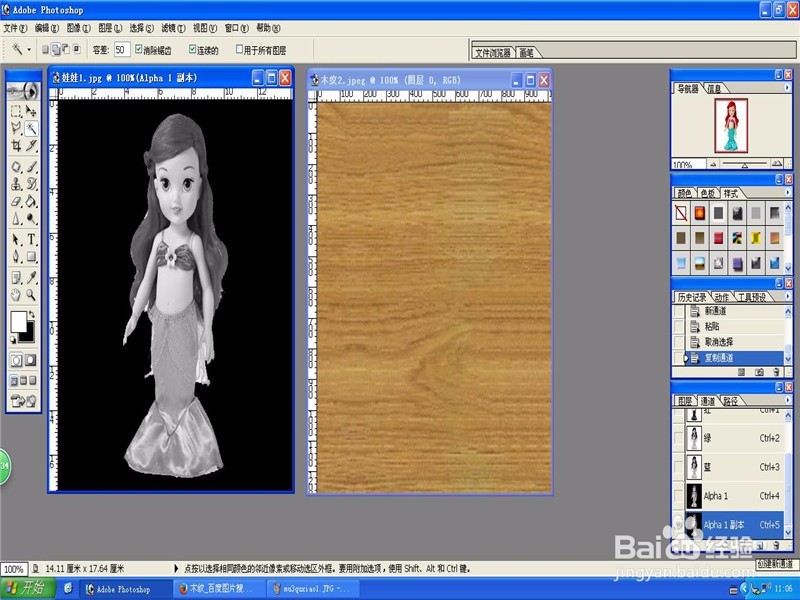This screenshot has height=600, width=800.
Task: Click the Jump to ImageReady icon
Action: click(x=23, y=402)
